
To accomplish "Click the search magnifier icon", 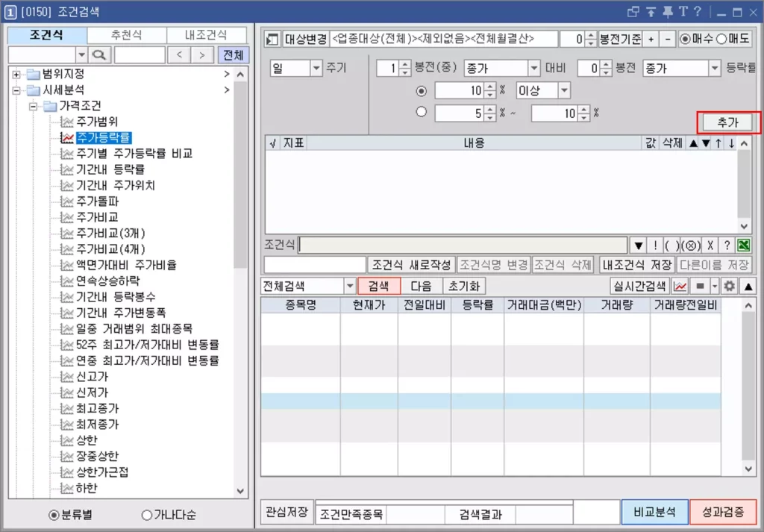I will click(99, 55).
